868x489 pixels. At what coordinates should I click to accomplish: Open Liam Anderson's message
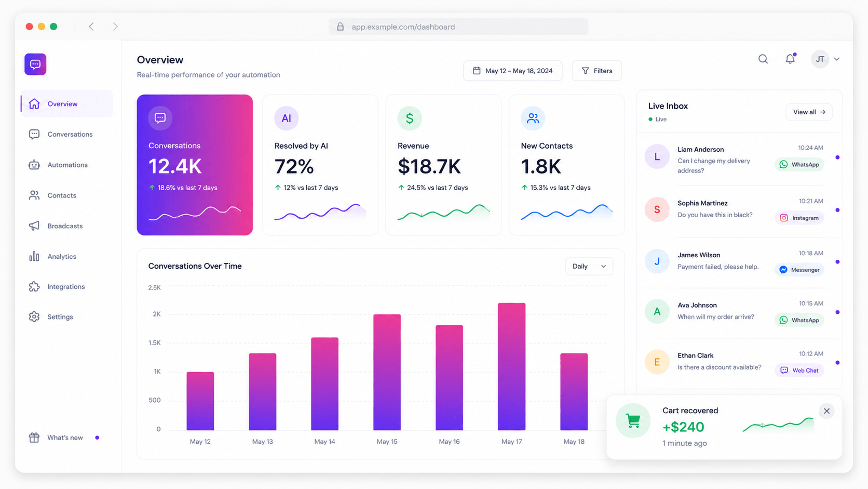click(739, 158)
